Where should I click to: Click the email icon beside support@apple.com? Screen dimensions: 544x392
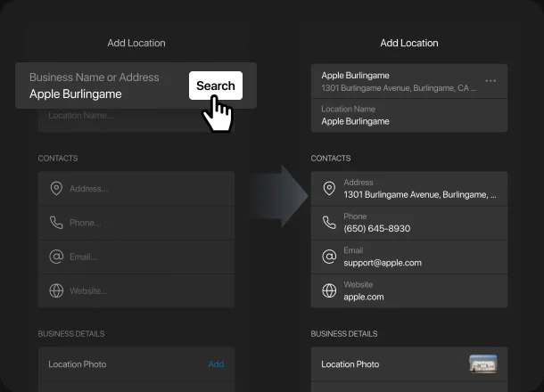tap(329, 257)
